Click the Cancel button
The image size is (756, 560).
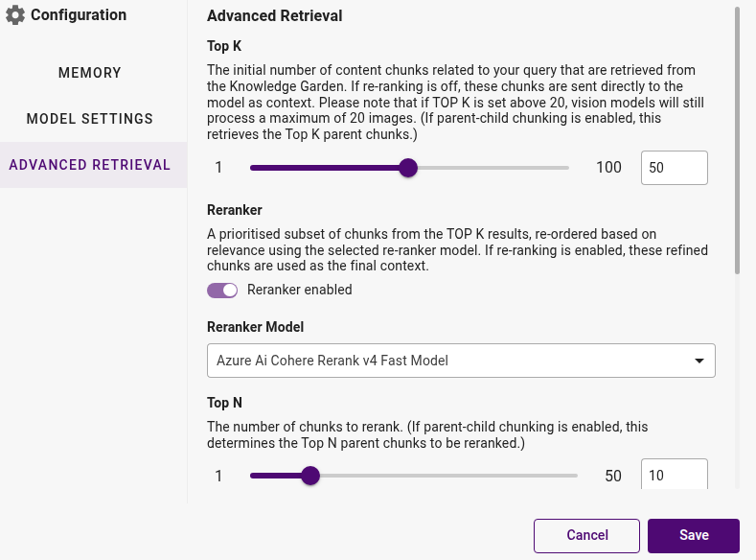(586, 535)
